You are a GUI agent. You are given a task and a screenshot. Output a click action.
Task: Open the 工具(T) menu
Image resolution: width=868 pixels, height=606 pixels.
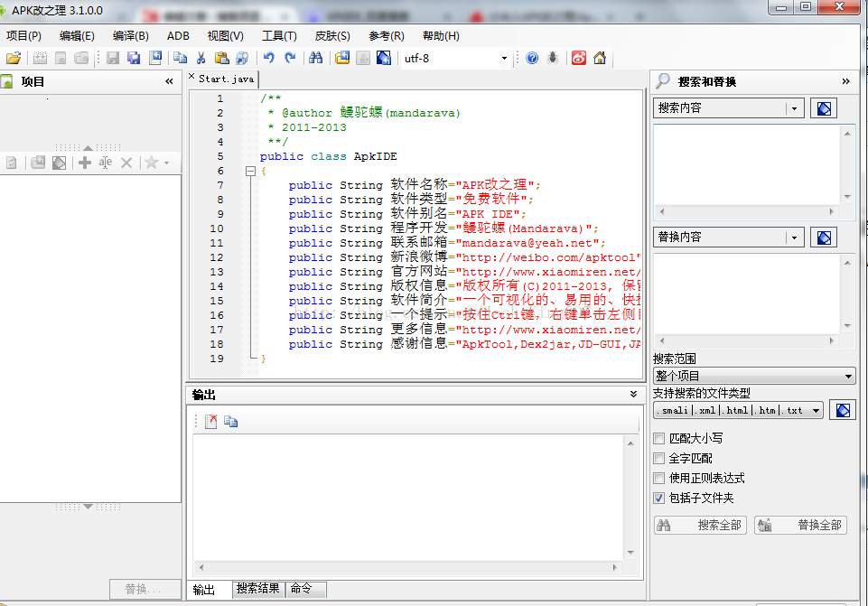[279, 36]
